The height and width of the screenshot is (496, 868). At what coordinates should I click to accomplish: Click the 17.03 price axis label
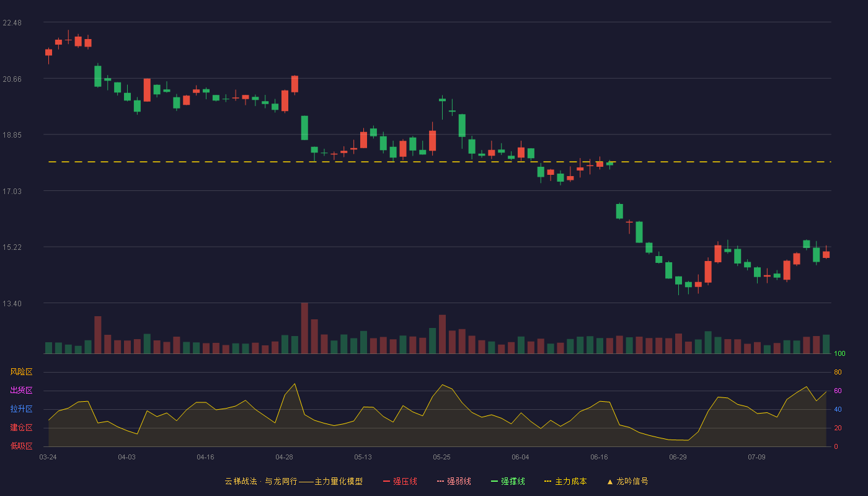pos(12,192)
